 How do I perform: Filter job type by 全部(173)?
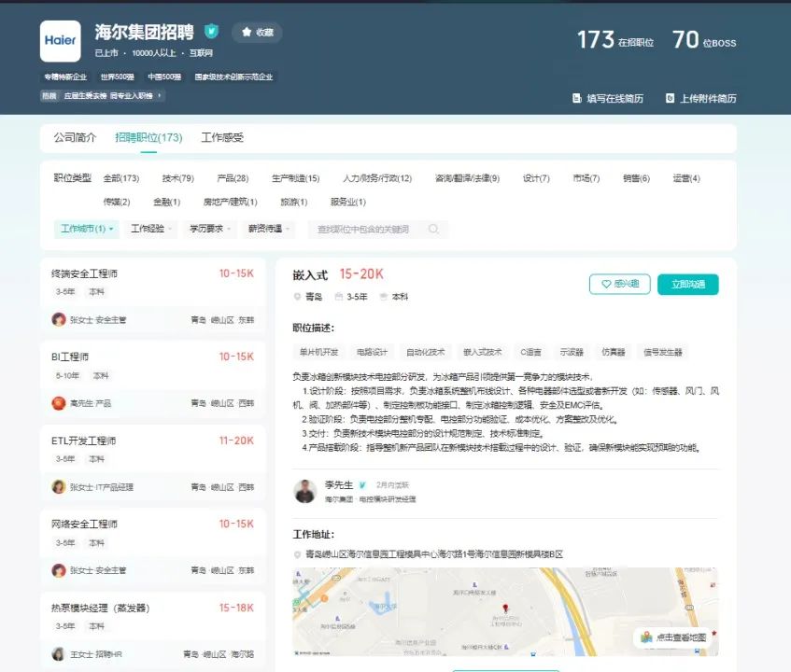[121, 178]
